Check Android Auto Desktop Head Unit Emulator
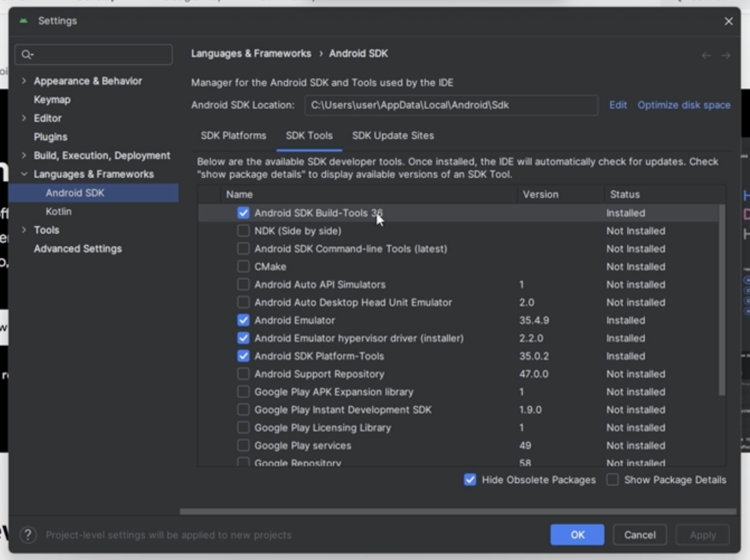The width and height of the screenshot is (750, 560). (x=243, y=302)
